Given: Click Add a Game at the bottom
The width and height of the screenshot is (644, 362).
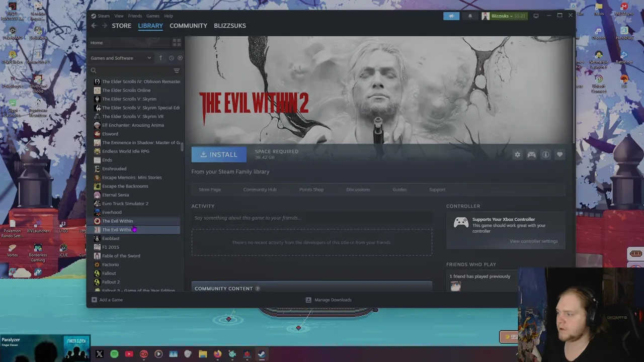Looking at the screenshot, I should pyautogui.click(x=111, y=300).
